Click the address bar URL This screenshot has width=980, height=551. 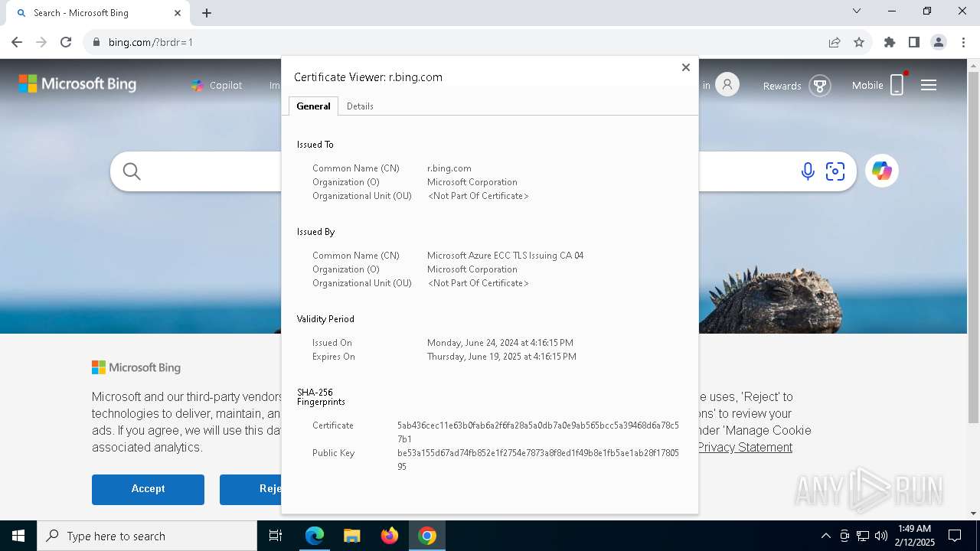pyautogui.click(x=151, y=42)
